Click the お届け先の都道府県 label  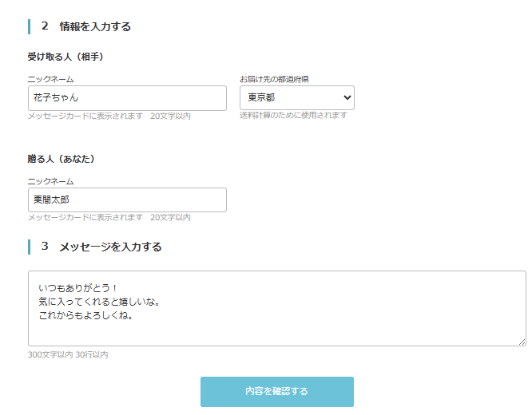(274, 79)
